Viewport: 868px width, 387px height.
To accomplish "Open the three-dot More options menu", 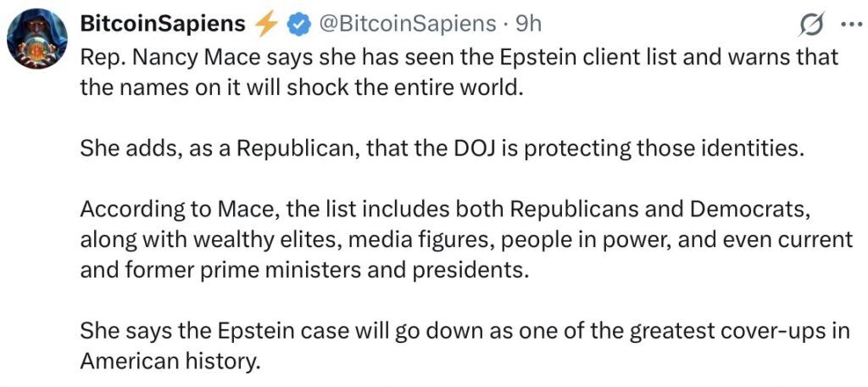I will click(x=849, y=25).
